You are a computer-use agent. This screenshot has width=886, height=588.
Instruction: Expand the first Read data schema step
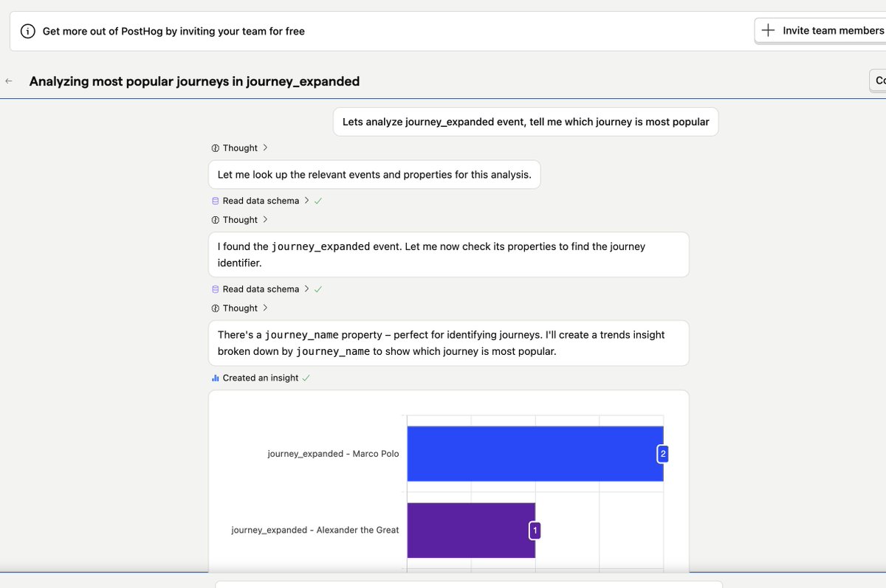tap(267, 201)
